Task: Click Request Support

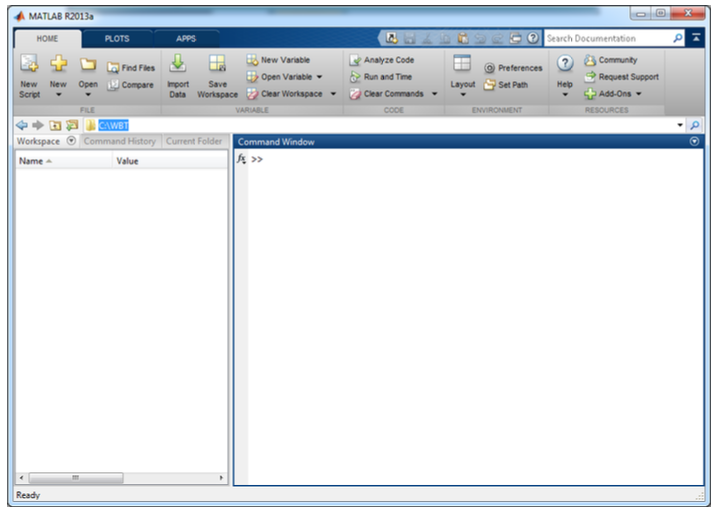Action: tap(621, 77)
